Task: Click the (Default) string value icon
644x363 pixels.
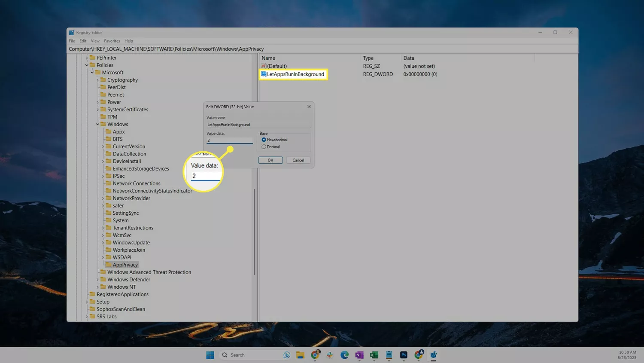Action: (x=264, y=66)
